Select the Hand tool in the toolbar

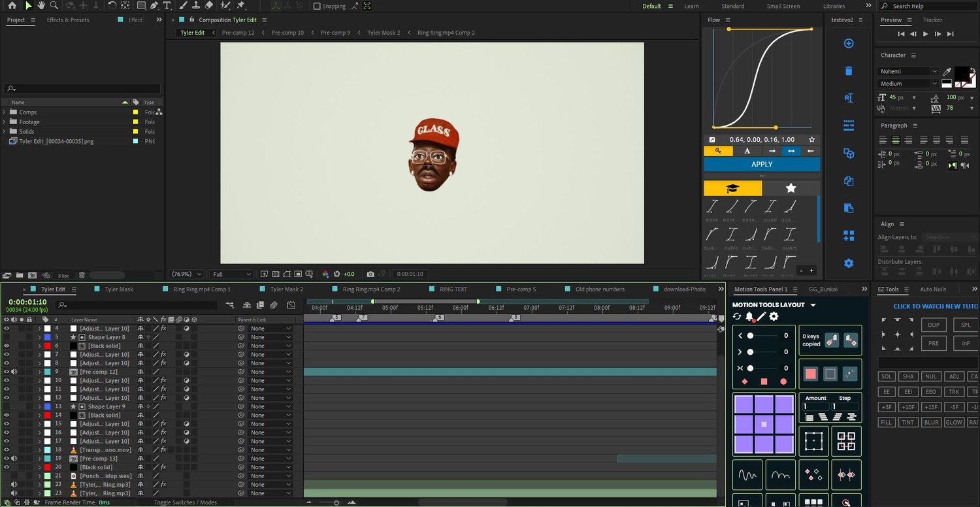(42, 6)
